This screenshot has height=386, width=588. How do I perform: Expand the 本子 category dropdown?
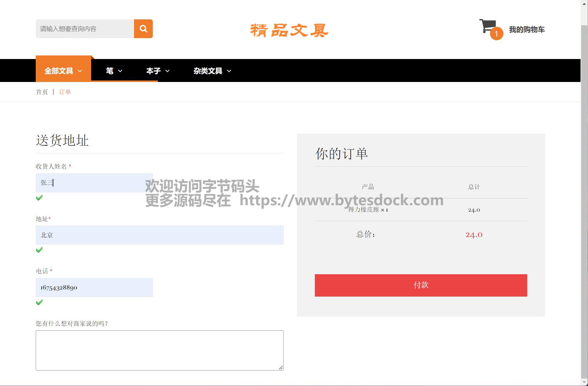click(x=158, y=71)
